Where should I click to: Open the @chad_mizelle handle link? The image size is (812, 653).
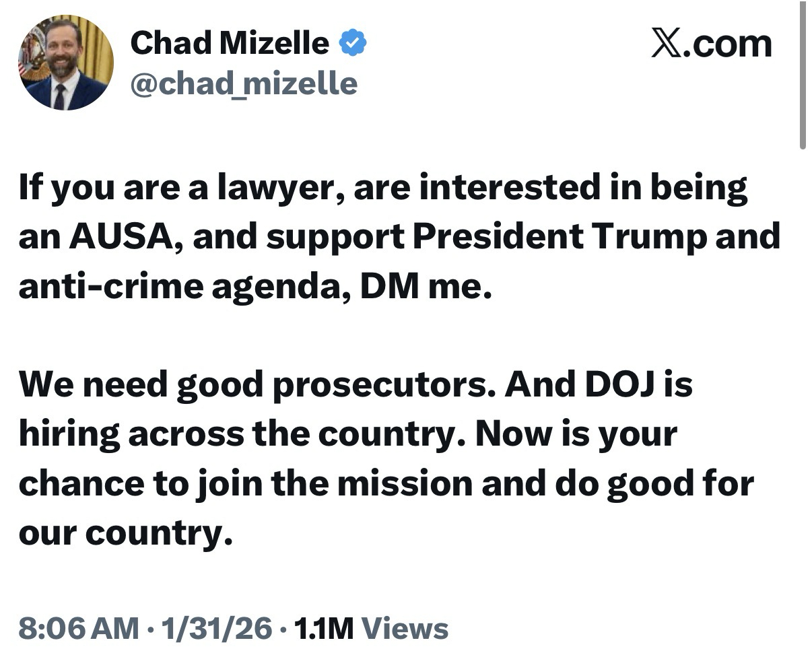pyautogui.click(x=243, y=83)
